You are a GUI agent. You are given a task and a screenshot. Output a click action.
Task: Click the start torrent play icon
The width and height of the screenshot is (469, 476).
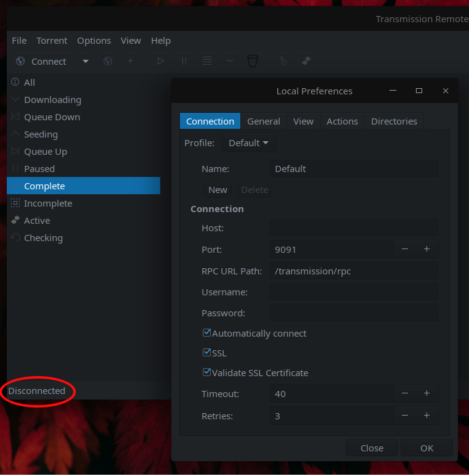[x=160, y=61]
